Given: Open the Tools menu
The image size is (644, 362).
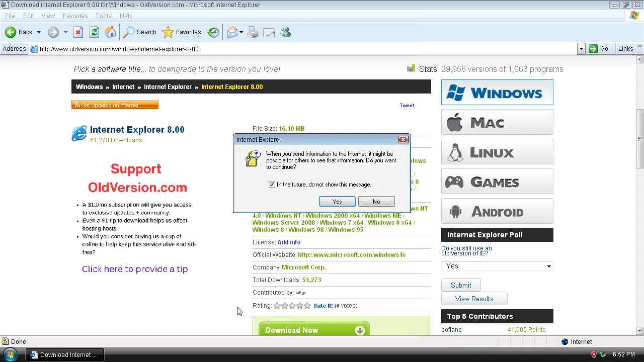Looking at the screenshot, I should click(104, 16).
